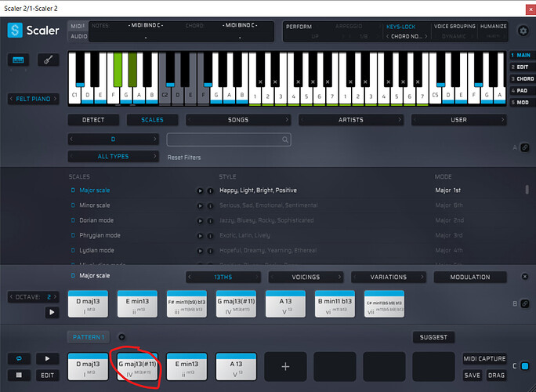The image size is (536, 392).
Task: Play the Pattern 1 progression
Action: pyautogui.click(x=47, y=358)
